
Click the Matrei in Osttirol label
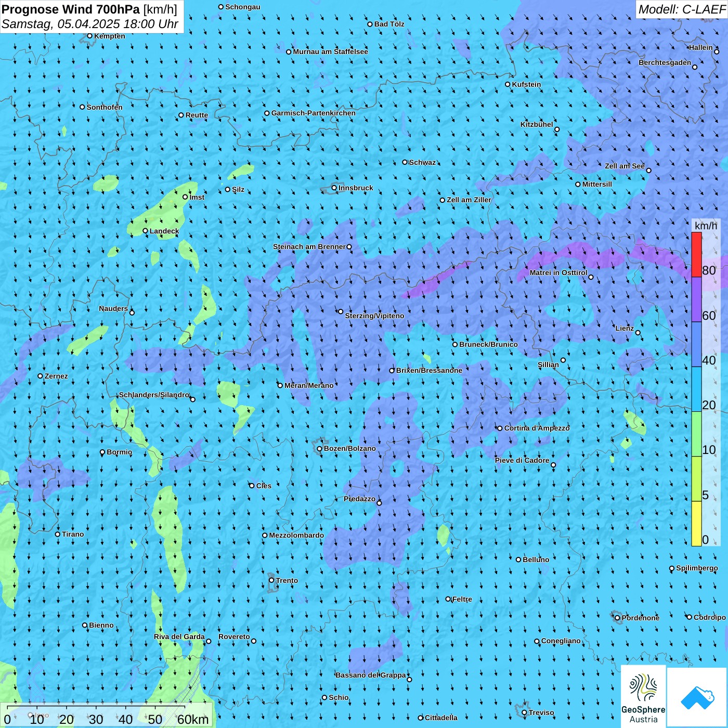point(558,272)
